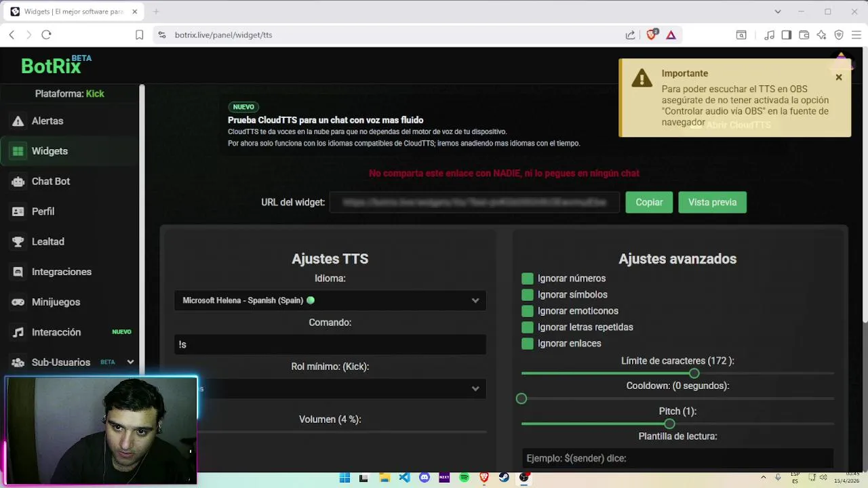The height and width of the screenshot is (488, 868).
Task: Open Windows Start menu
Action: coord(344,478)
